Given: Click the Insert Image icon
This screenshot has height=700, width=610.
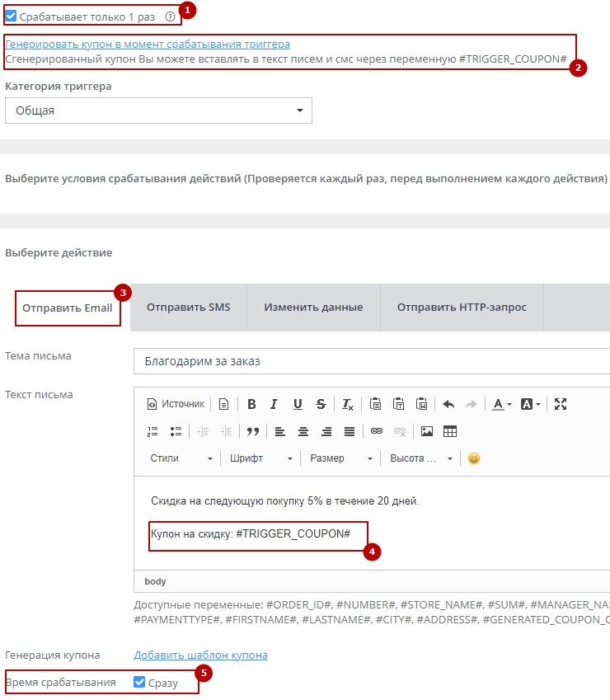Looking at the screenshot, I should tap(427, 431).
